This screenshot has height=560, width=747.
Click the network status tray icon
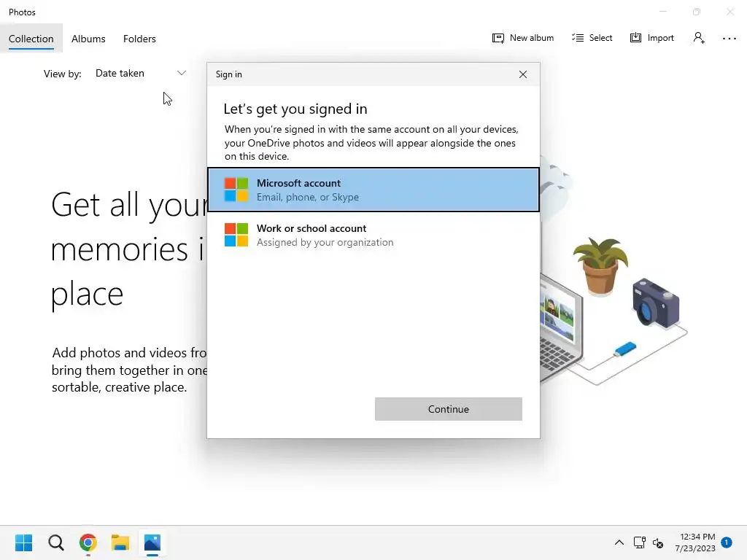639,542
